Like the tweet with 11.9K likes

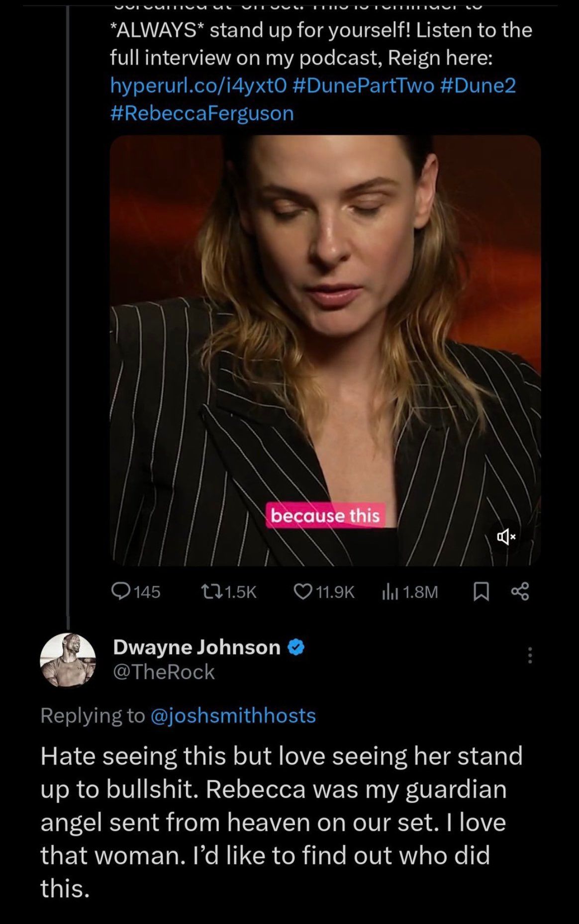pos(302,591)
